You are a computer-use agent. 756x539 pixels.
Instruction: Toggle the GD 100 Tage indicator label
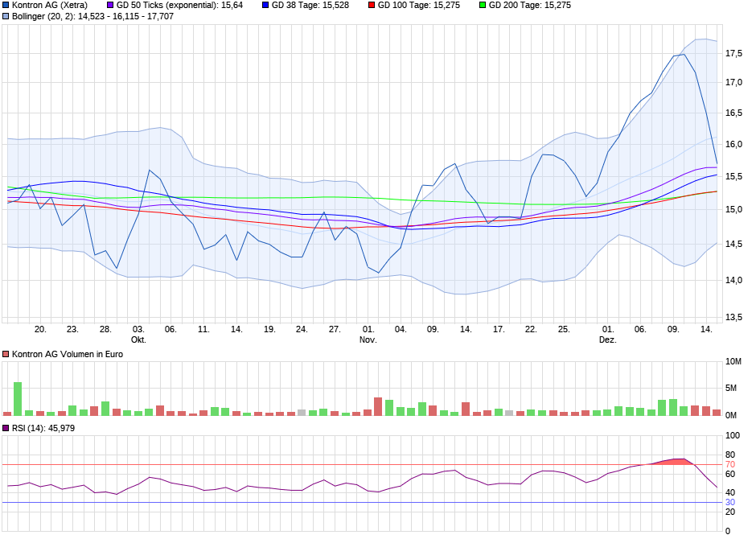419,6
